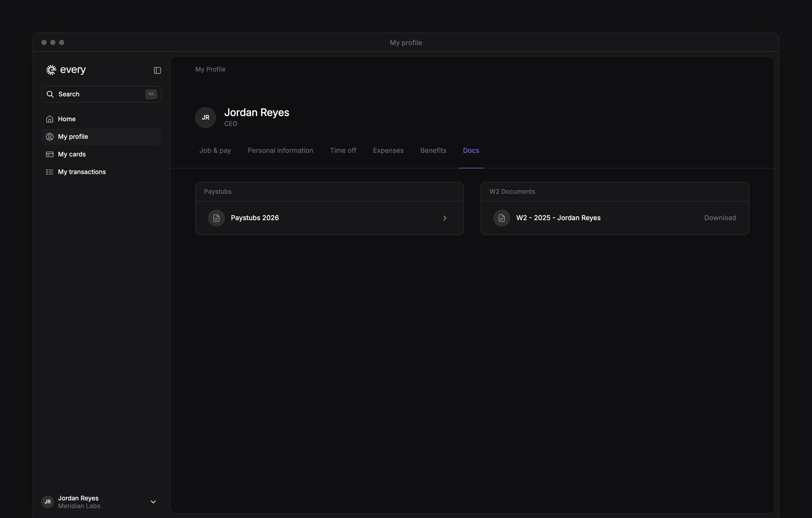Click the W2 2025 document icon

(x=502, y=218)
